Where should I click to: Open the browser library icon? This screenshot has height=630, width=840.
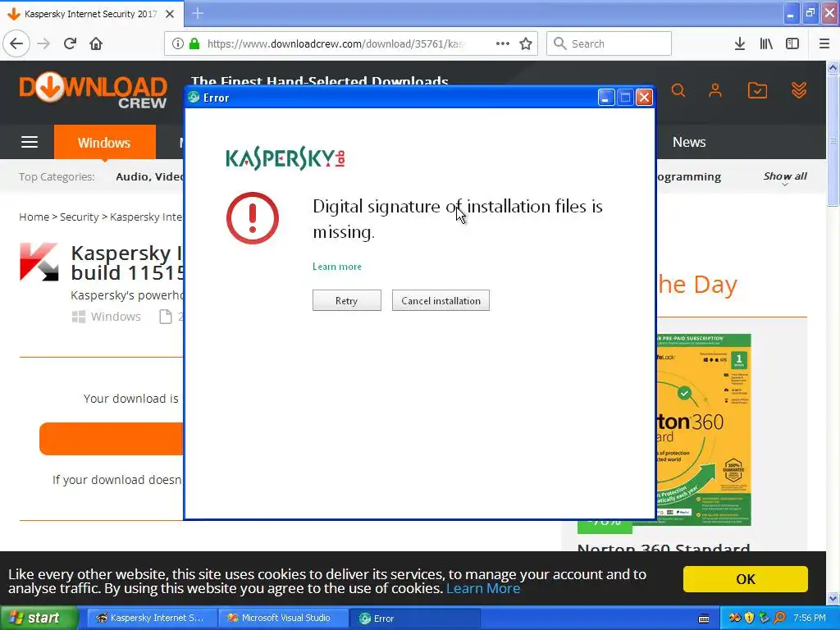(766, 43)
